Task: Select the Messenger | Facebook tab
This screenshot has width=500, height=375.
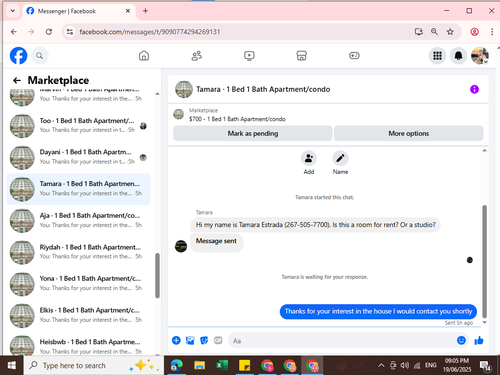Action: (78, 11)
